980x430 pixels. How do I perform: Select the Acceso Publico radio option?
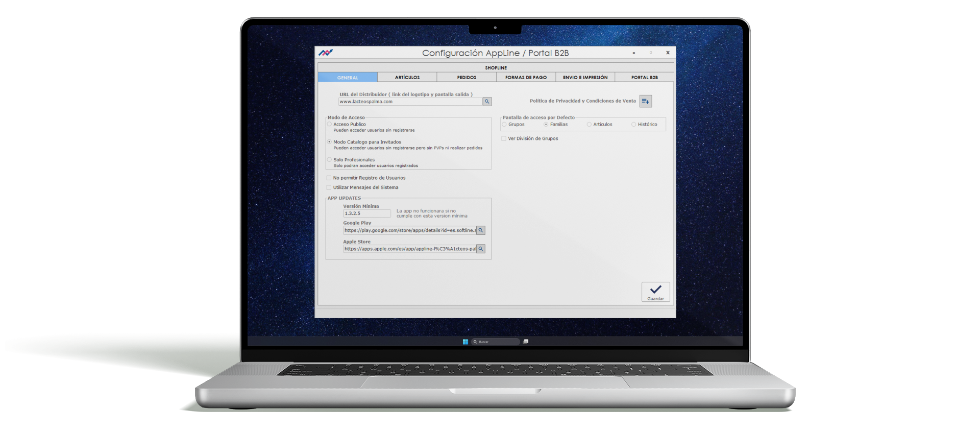click(x=329, y=124)
